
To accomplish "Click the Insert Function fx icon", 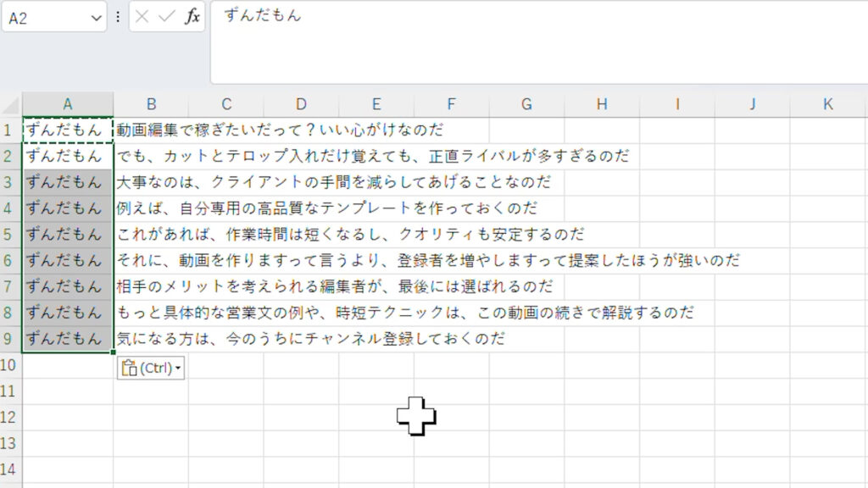I will (192, 17).
